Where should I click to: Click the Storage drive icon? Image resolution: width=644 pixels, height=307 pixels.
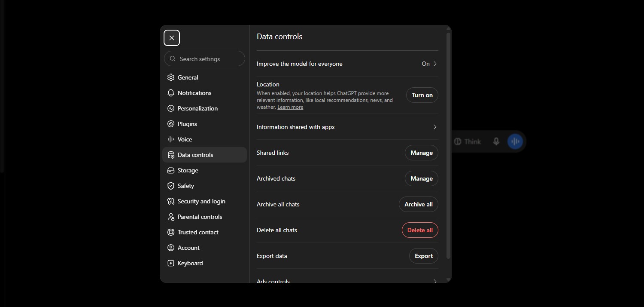[x=171, y=170]
